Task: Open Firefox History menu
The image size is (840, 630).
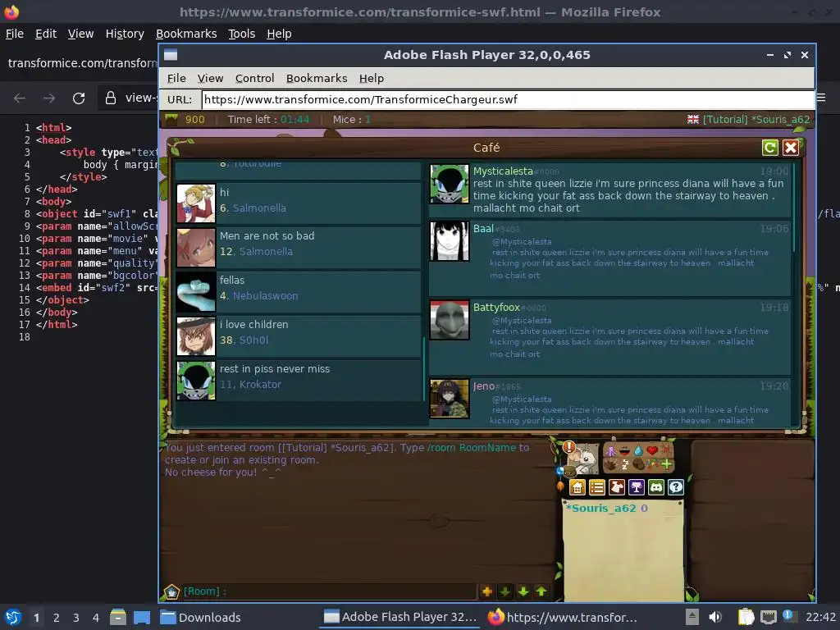Action: coord(125,34)
